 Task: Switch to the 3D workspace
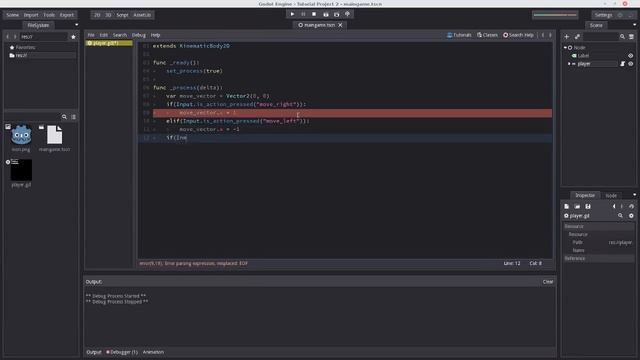(x=108, y=15)
